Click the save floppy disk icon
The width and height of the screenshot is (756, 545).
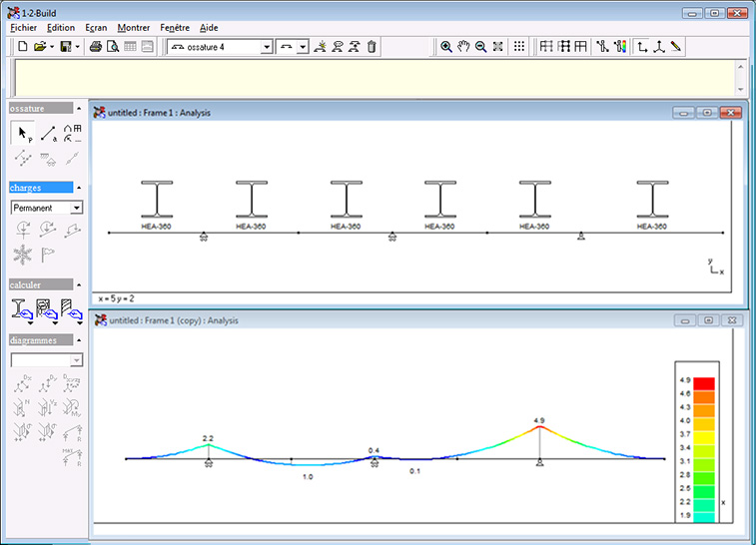tap(66, 47)
